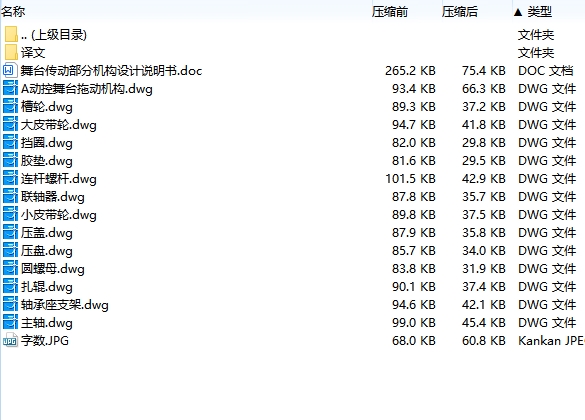Screen dimensions: 585x420
Task: Click the DWG icon next to 轴承座支架.dwg
Action: (x=10, y=304)
